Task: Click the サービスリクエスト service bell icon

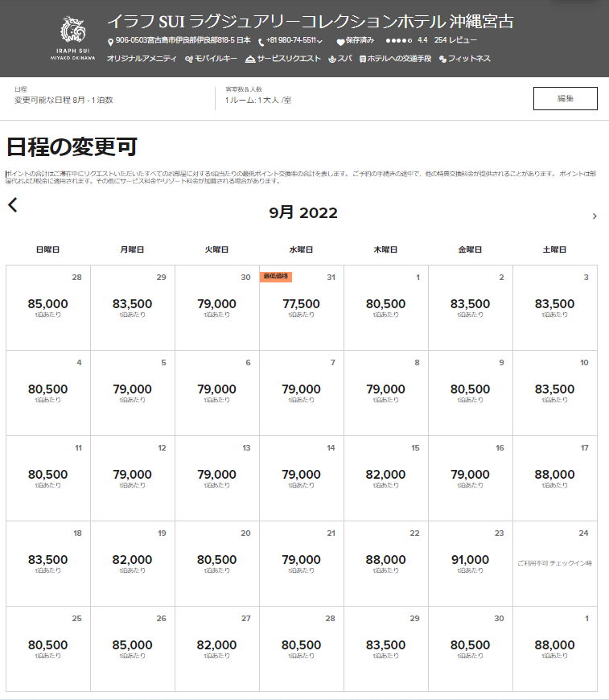Action: 250,59
